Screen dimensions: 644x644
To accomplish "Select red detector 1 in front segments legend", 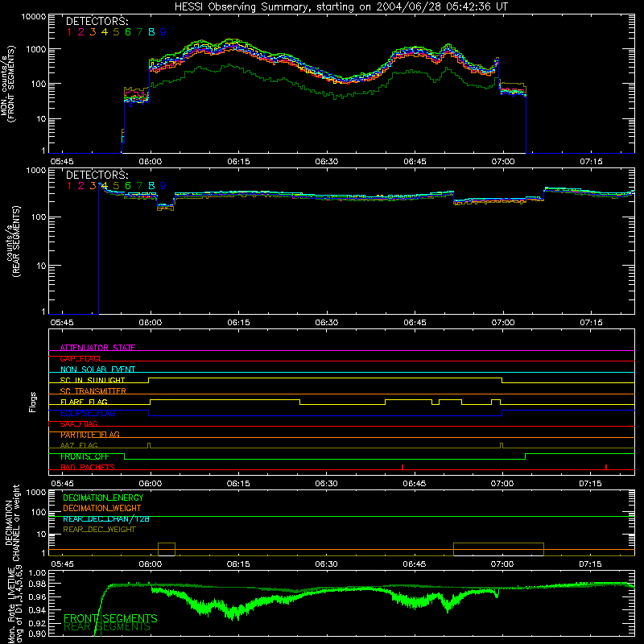I will 69,32.
